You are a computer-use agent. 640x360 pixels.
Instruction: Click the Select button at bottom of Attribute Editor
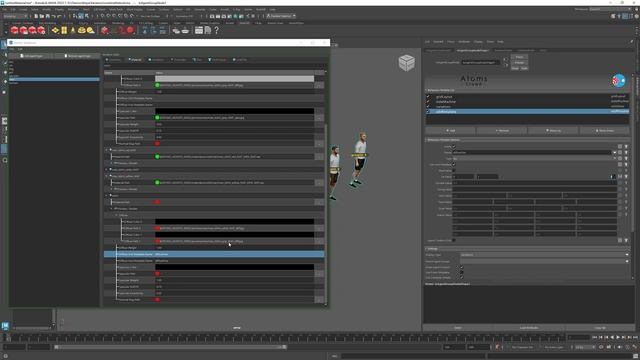pyautogui.click(x=458, y=328)
